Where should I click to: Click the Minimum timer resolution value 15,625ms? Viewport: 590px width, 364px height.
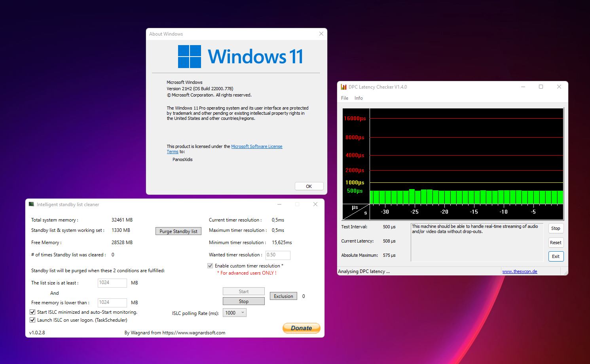(x=282, y=243)
